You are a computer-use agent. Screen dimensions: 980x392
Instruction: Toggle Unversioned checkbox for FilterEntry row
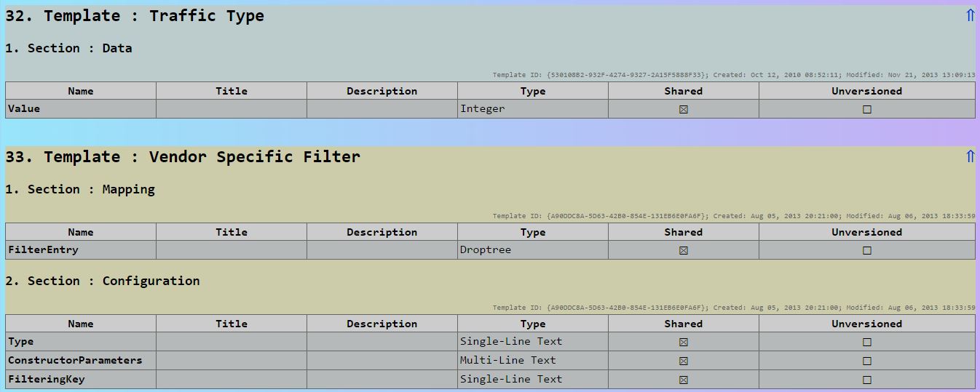[x=866, y=250]
